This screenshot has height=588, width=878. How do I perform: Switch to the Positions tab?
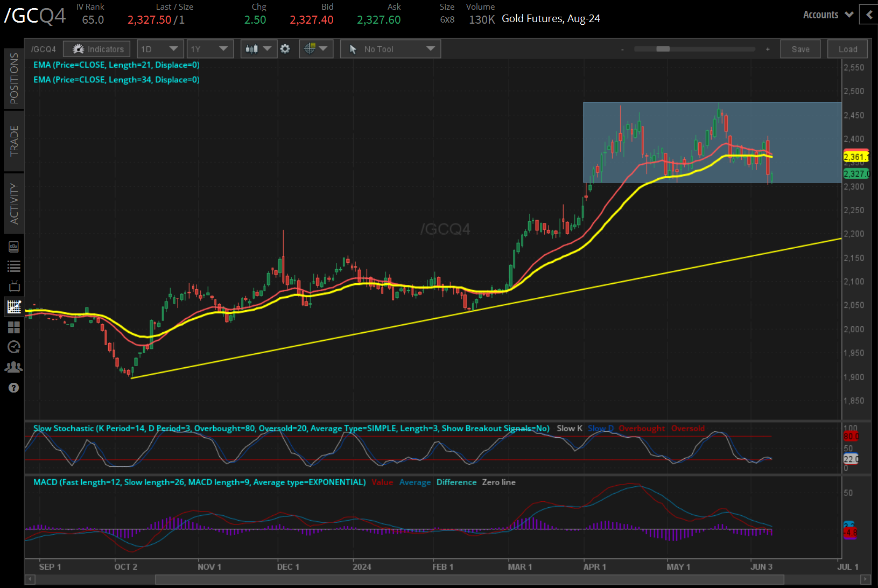[14, 79]
